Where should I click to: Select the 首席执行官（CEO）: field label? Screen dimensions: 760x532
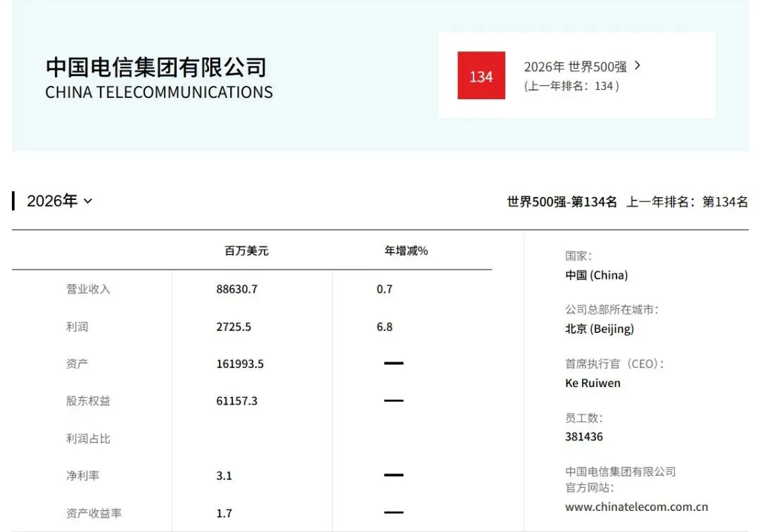tap(614, 363)
